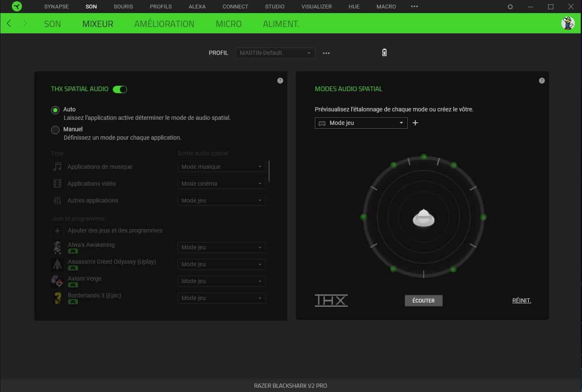The image size is (582, 392).
Task: Switch to the ALIMENT. tab
Action: 281,24
